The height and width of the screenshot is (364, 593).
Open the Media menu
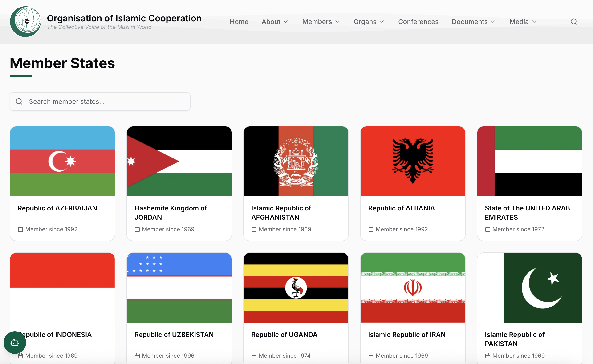click(x=523, y=22)
